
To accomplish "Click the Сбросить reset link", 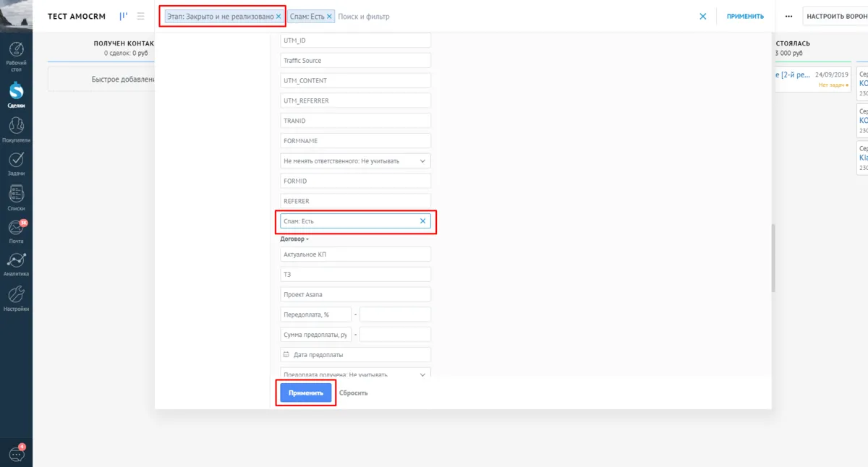I will click(353, 393).
